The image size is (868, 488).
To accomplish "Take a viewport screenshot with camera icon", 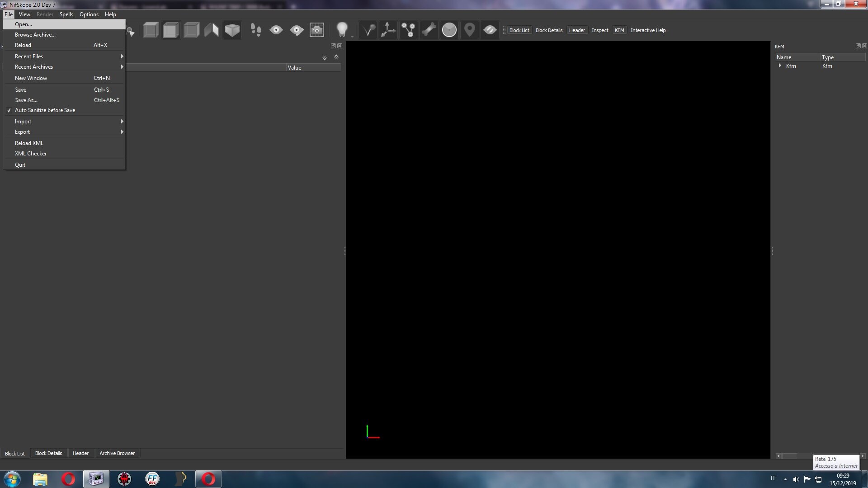I will coord(317,30).
